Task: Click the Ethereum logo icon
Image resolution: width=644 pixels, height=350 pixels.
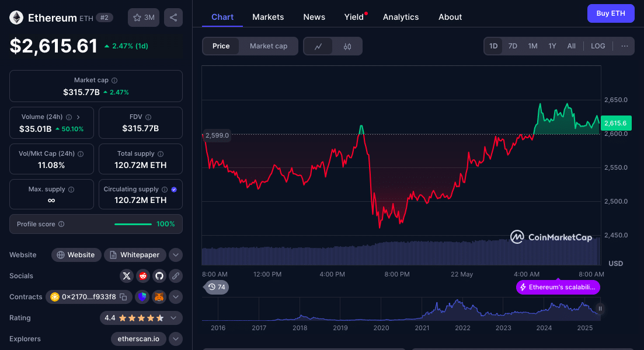Action: tap(16, 17)
